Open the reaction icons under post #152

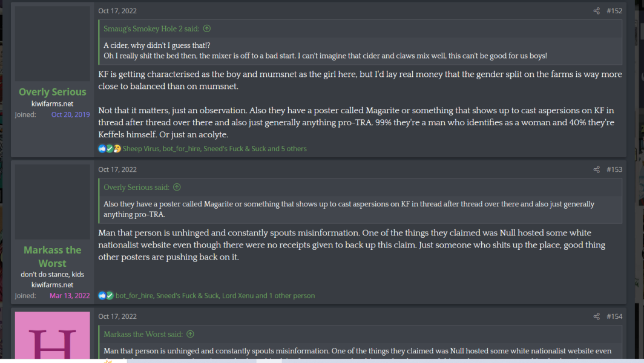point(110,149)
